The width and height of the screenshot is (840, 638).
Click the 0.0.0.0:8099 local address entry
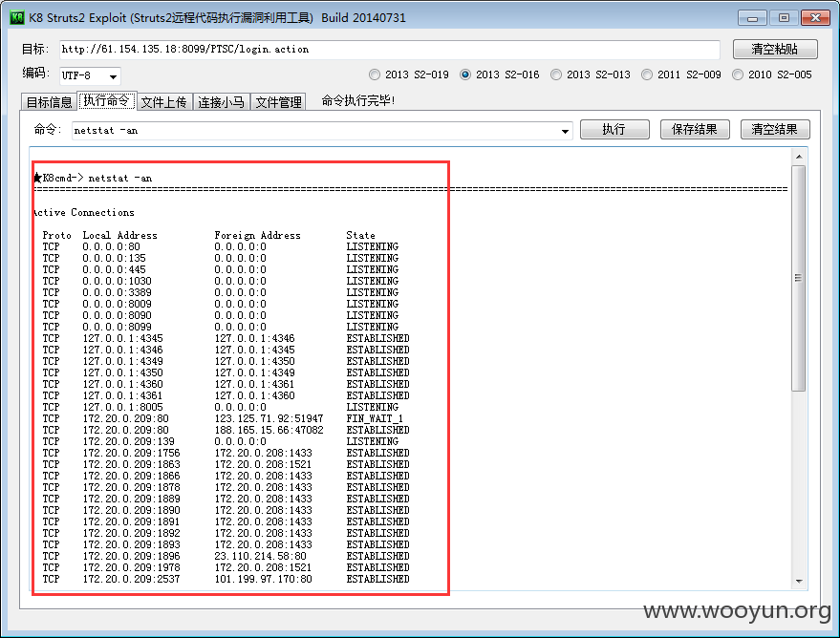pos(117,327)
